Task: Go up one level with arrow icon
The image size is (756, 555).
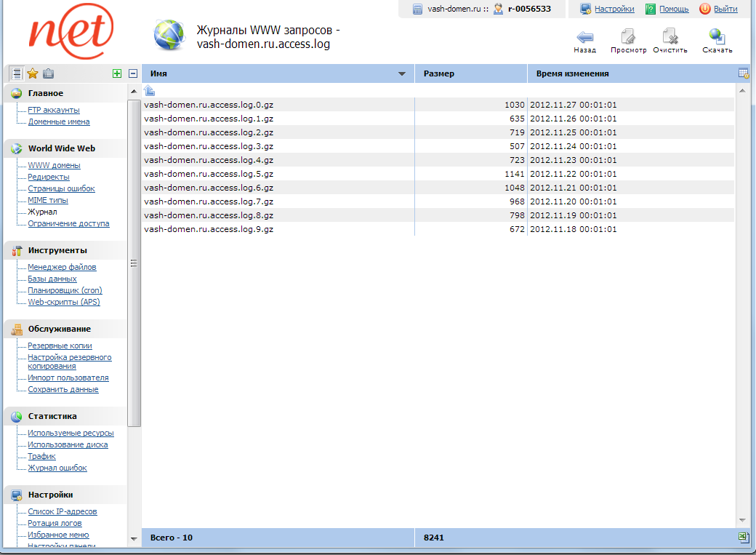Action: 149,90
